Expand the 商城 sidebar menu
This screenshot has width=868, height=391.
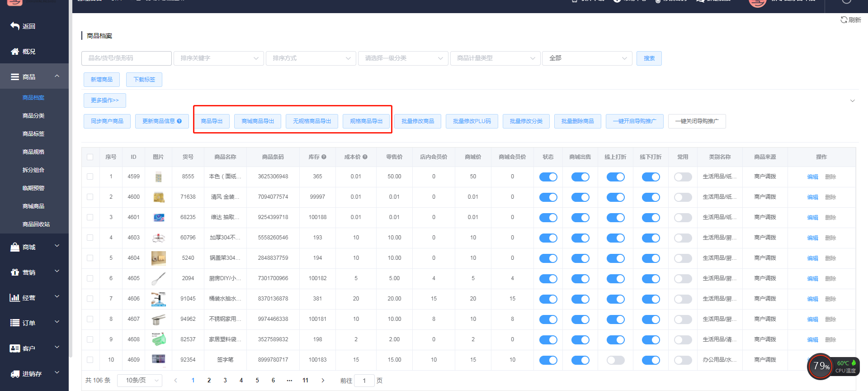(57, 246)
